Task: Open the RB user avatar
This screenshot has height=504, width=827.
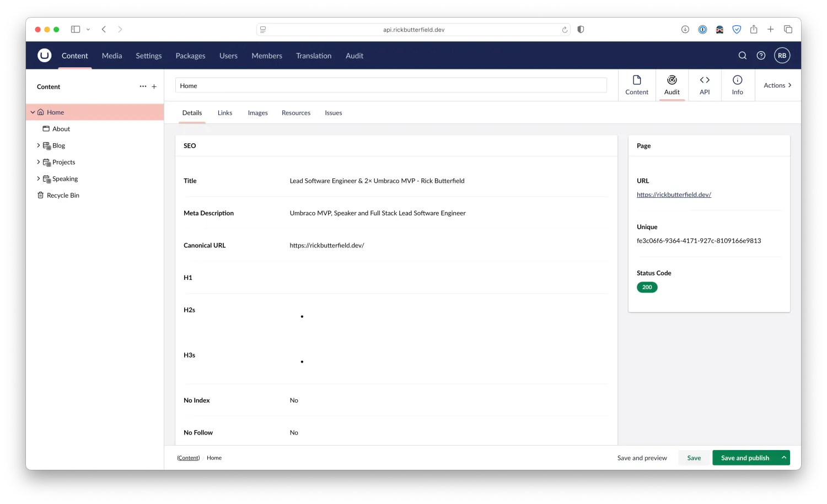Action: coord(782,55)
